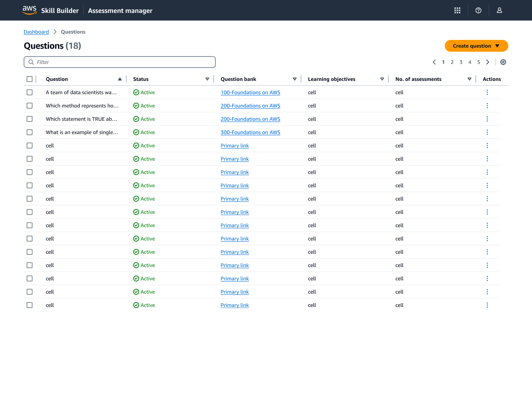Open actions menu for 'A team of data scientists' row
Viewport: 532px width, 407px height.
point(487,92)
